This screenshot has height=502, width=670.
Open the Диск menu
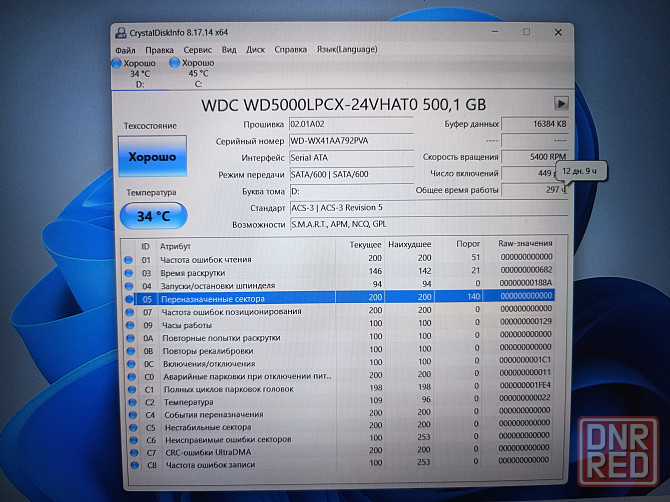point(256,50)
